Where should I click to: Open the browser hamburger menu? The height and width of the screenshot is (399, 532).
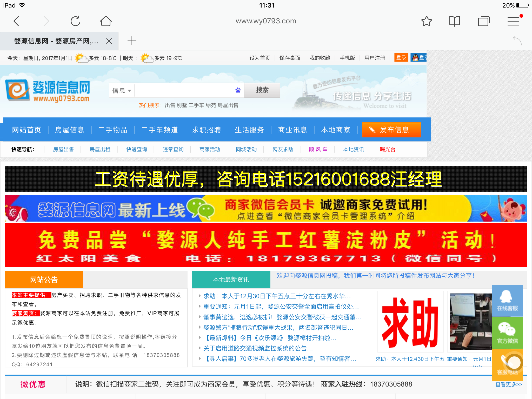[513, 21]
